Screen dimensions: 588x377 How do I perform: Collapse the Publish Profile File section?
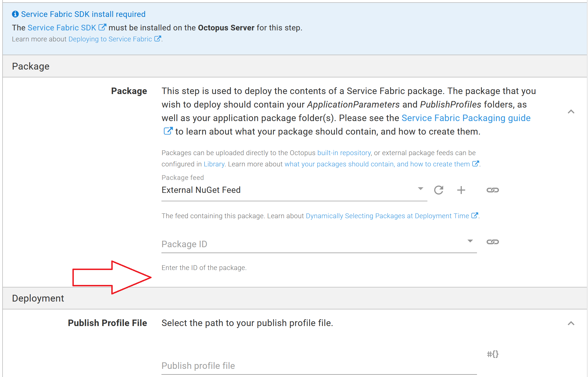coord(571,323)
